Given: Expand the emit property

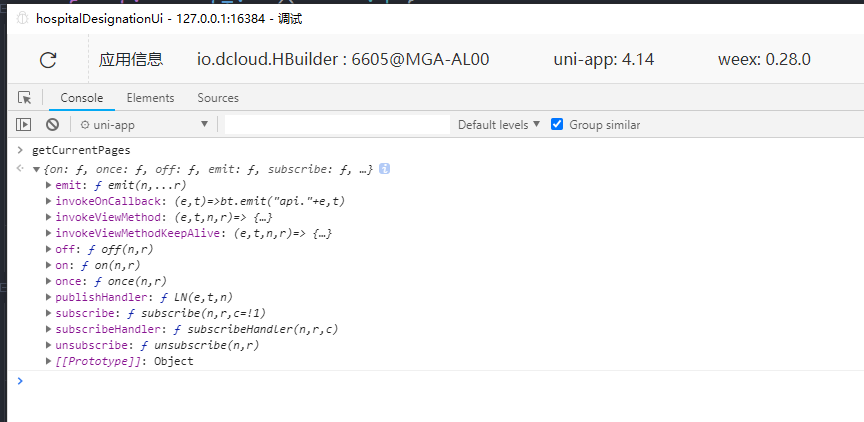Looking at the screenshot, I should click(x=48, y=185).
